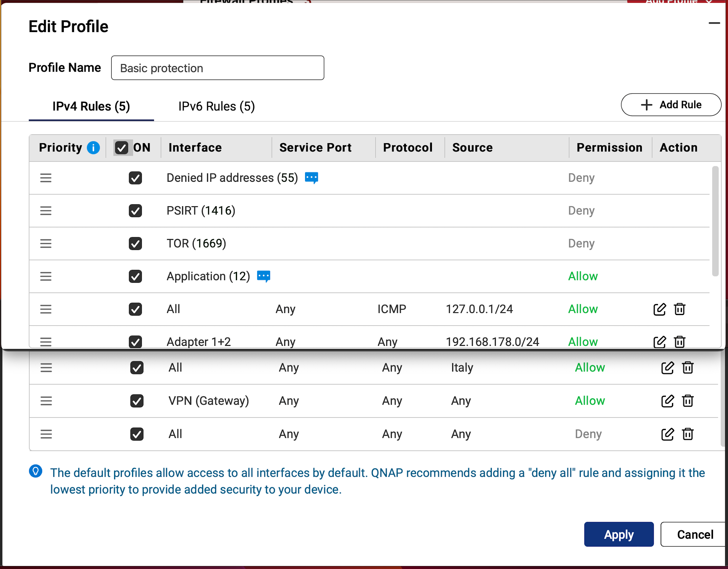The image size is (728, 569).
Task: Switch to IPv6 Rules (5) tab
Action: pyautogui.click(x=216, y=106)
